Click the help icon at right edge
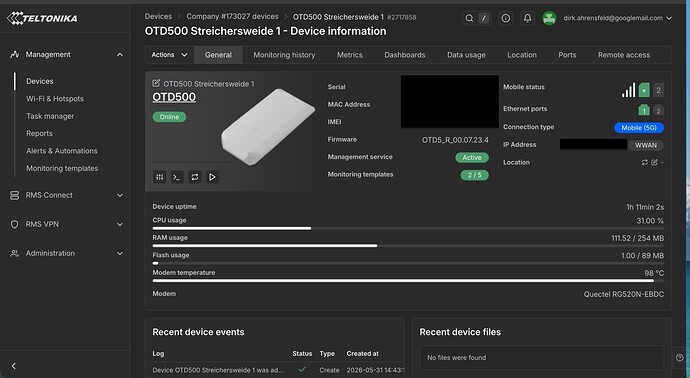This screenshot has height=378, width=690. 680,358
